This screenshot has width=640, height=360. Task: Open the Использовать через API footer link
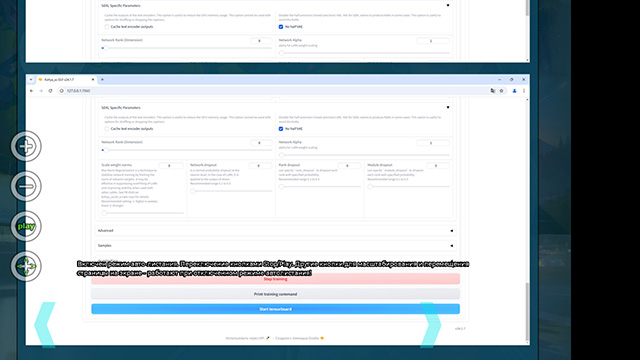[247, 338]
